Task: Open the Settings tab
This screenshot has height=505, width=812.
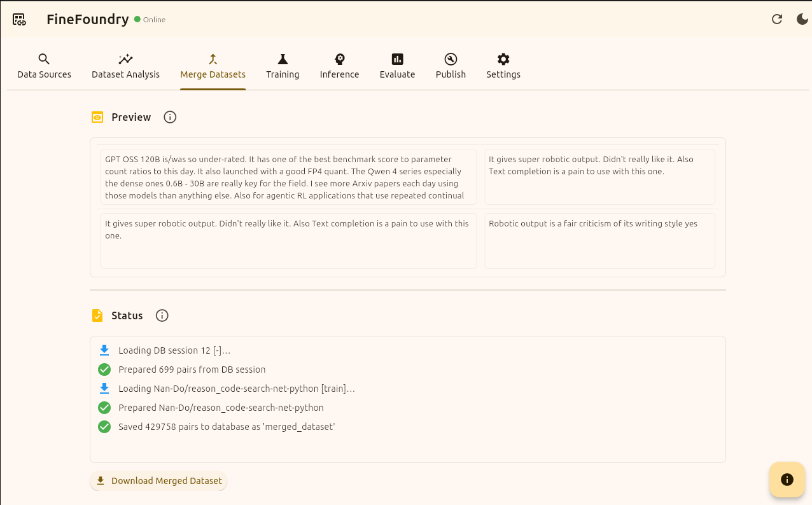Action: 503,66
